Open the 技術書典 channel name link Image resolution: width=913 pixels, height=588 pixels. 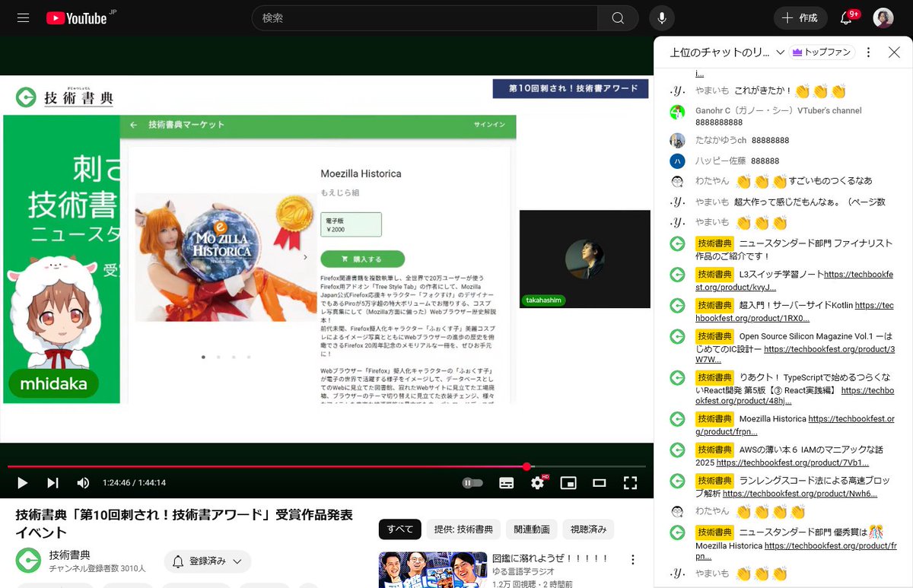(70, 555)
